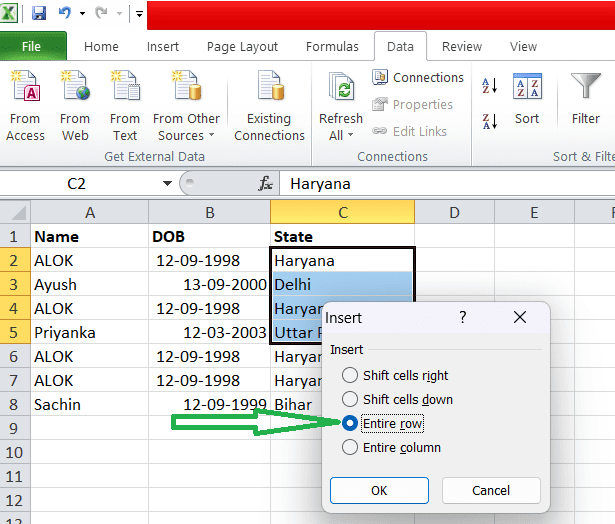Screen dimensions: 615x524
Task: Select the Priyanka cell
Action: pyautogui.click(x=90, y=333)
